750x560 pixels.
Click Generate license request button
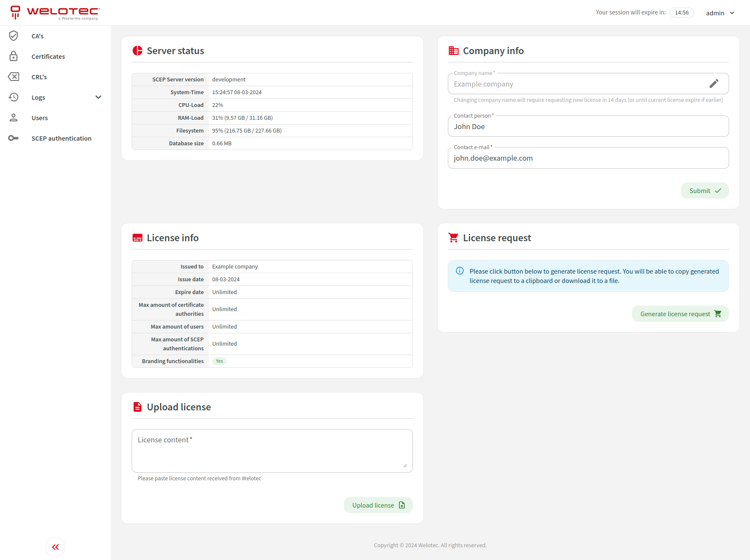(680, 314)
